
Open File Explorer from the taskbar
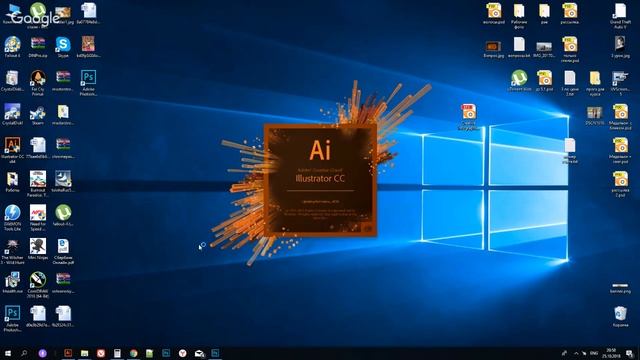tap(84, 353)
